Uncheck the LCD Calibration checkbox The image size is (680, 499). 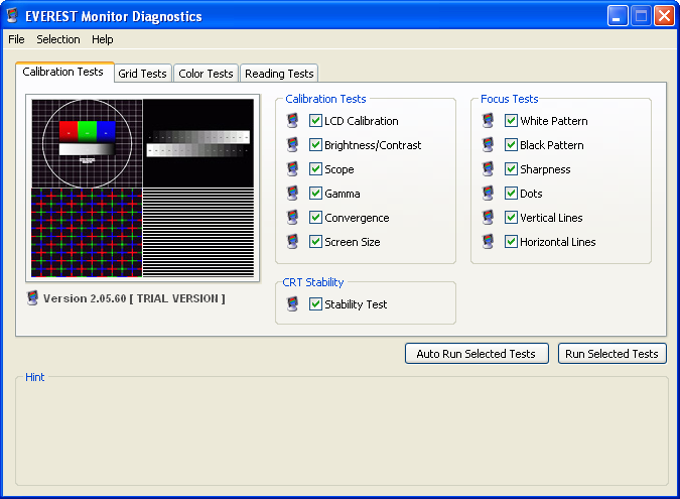[x=315, y=121]
